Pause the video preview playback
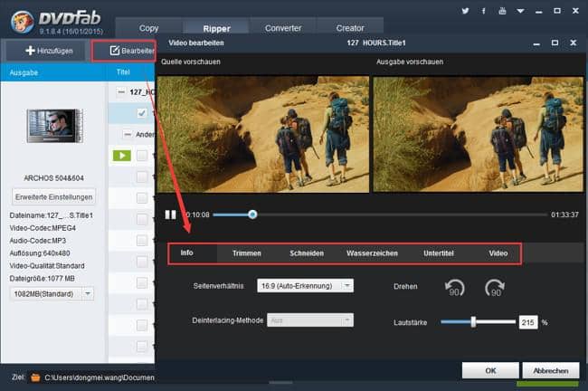Screen dimensions: 588x391 pos(171,215)
